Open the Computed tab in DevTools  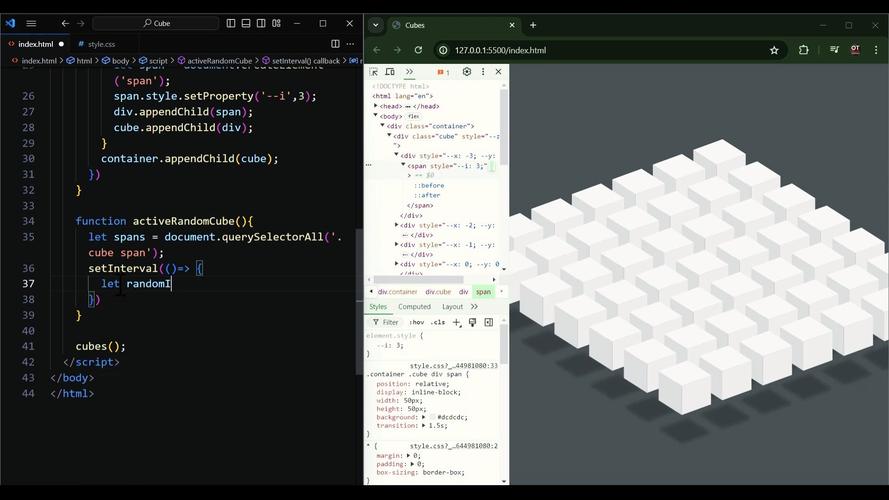coord(414,307)
